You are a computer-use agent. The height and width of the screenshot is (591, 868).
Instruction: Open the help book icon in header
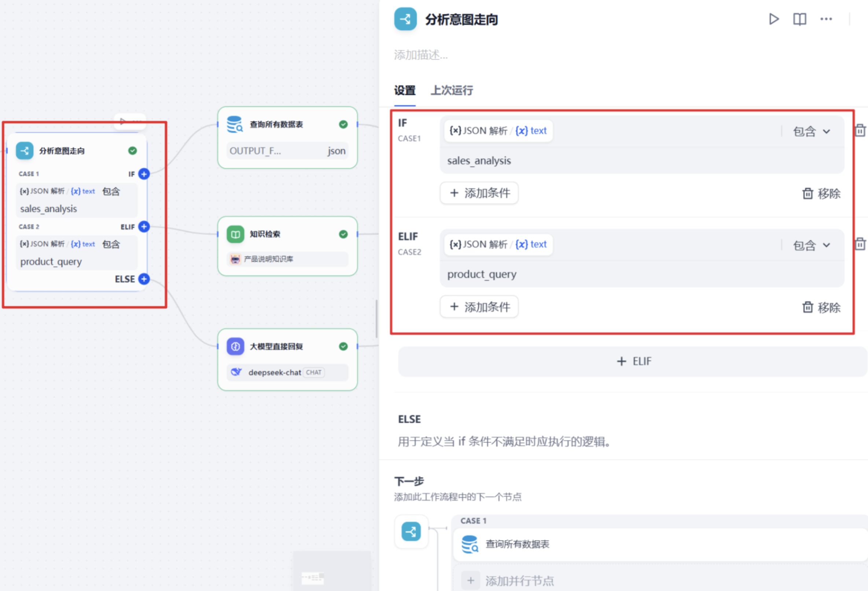800,19
